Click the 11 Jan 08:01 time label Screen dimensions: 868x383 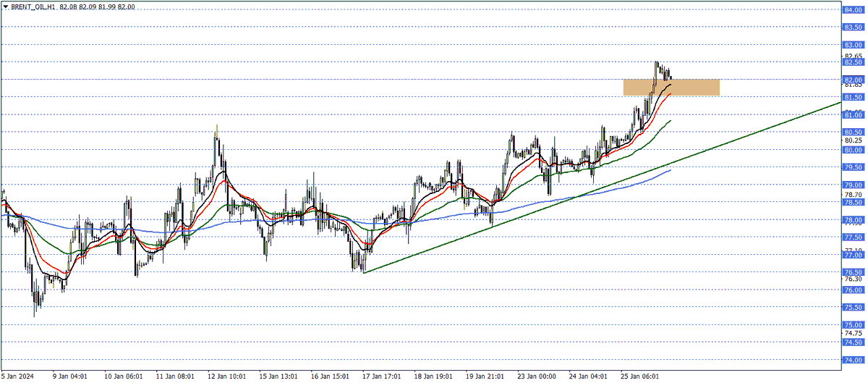tap(175, 376)
